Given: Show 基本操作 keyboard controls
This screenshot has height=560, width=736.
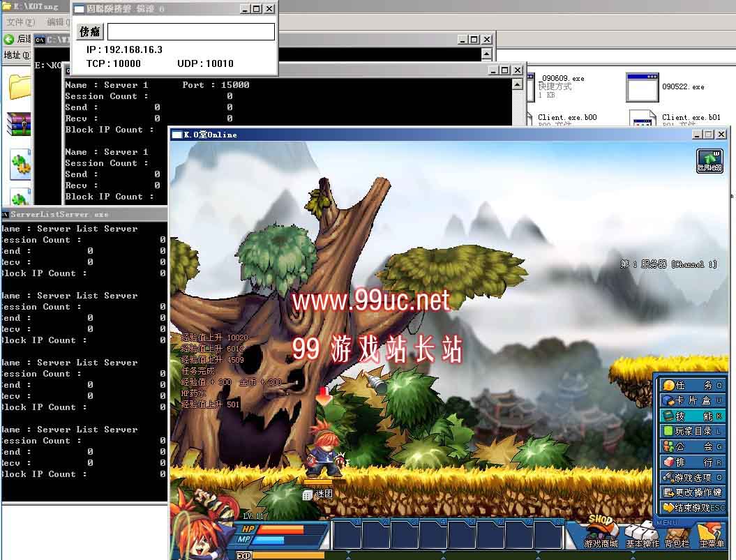Looking at the screenshot, I should tap(642, 535).
